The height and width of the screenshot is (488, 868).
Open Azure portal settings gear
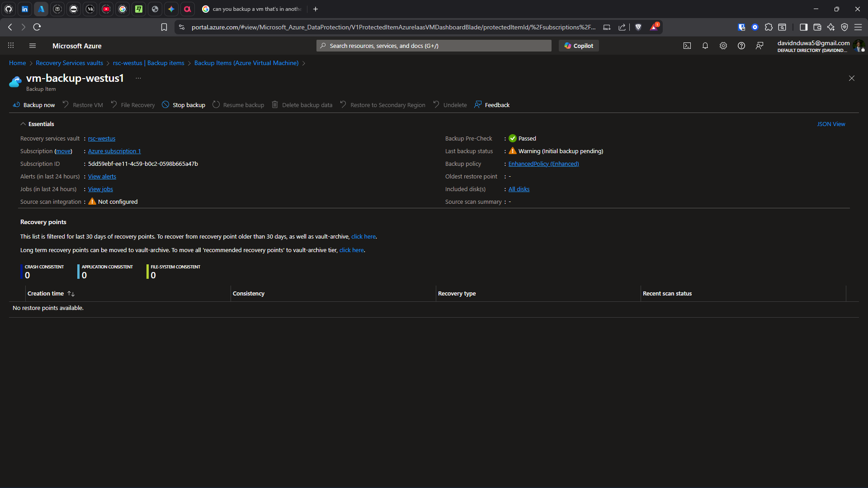coord(723,46)
